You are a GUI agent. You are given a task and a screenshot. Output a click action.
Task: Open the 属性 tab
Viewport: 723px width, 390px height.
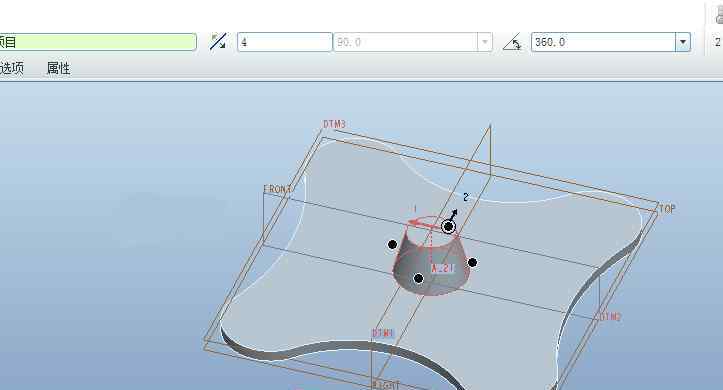[59, 68]
